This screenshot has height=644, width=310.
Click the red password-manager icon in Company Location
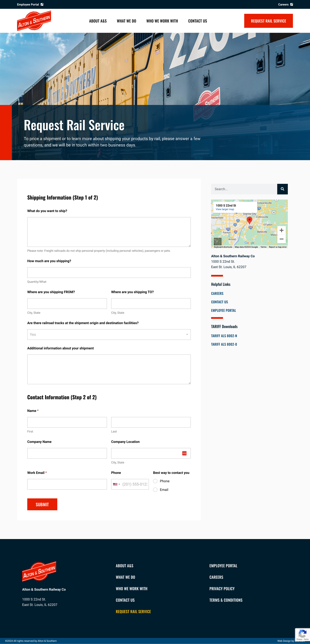pyautogui.click(x=184, y=453)
